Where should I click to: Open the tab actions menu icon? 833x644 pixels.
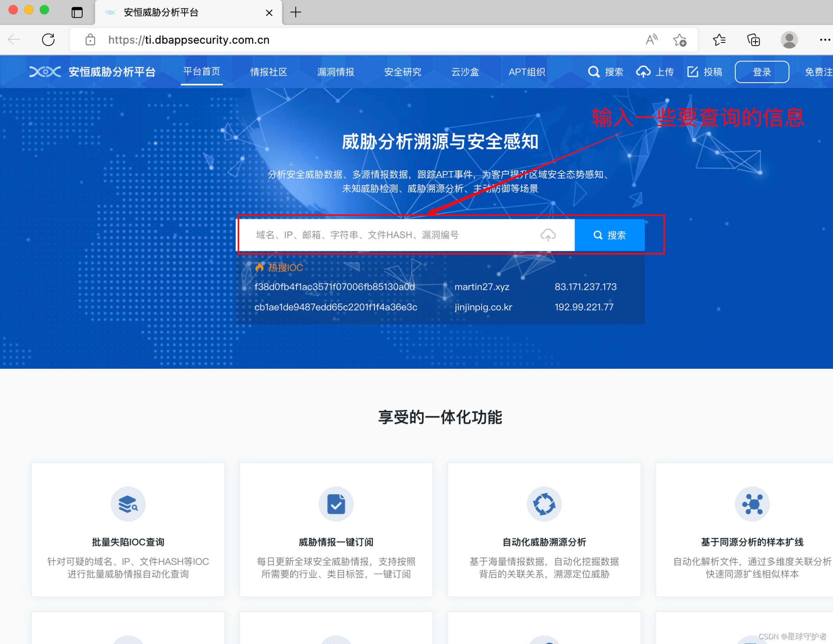coord(77,12)
